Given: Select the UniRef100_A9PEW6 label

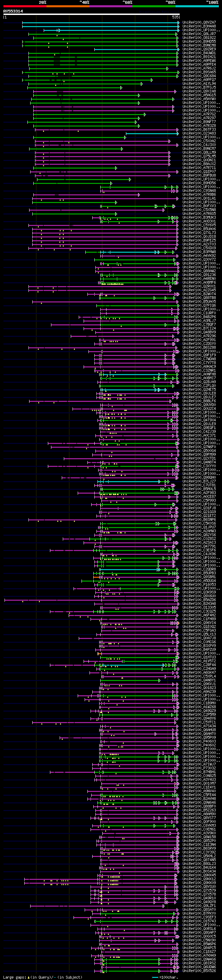Looking at the screenshot, I should click(x=199, y=60).
